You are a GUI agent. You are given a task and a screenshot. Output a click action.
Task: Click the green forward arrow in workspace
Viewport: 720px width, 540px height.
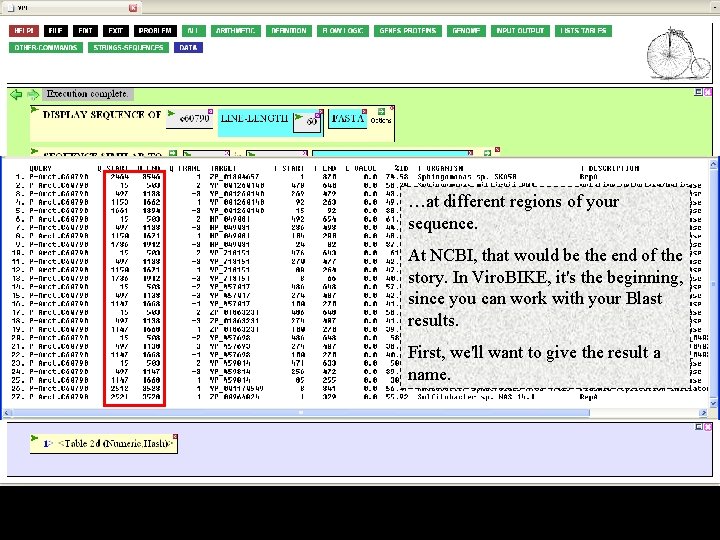(33, 95)
